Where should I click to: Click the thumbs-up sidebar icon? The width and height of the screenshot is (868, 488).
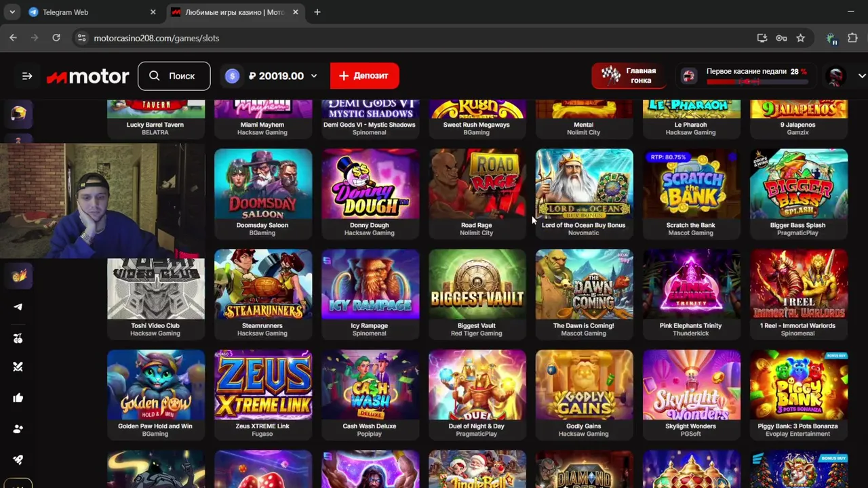point(18,398)
